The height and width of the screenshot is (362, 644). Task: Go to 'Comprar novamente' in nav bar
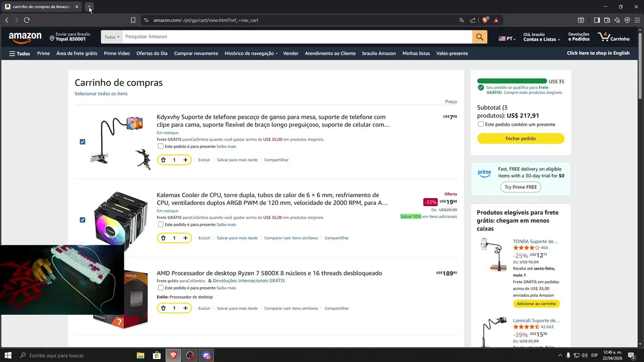[x=196, y=53]
